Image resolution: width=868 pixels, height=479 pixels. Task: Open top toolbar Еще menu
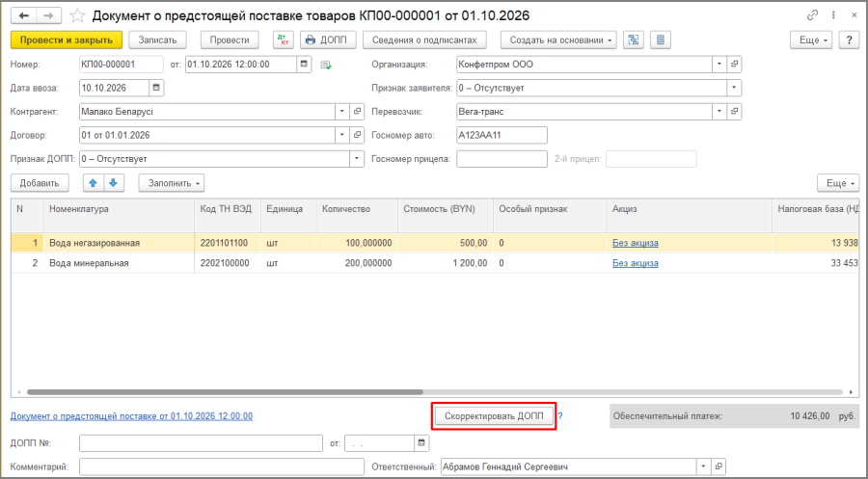point(811,40)
